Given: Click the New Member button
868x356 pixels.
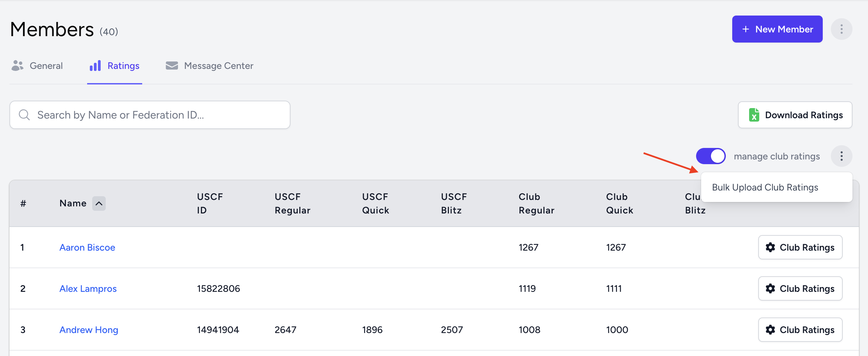Looking at the screenshot, I should (777, 29).
